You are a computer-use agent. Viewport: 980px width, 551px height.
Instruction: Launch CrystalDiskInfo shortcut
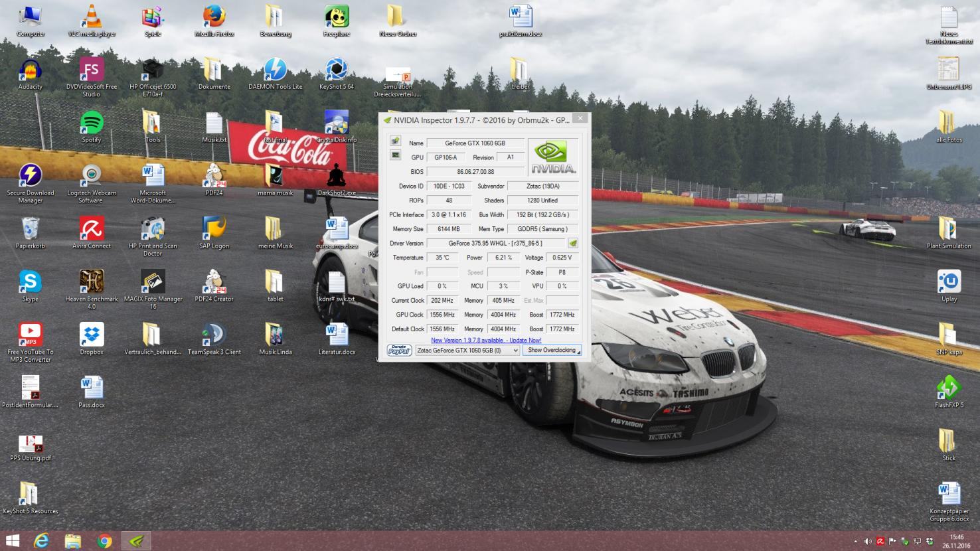(337, 127)
